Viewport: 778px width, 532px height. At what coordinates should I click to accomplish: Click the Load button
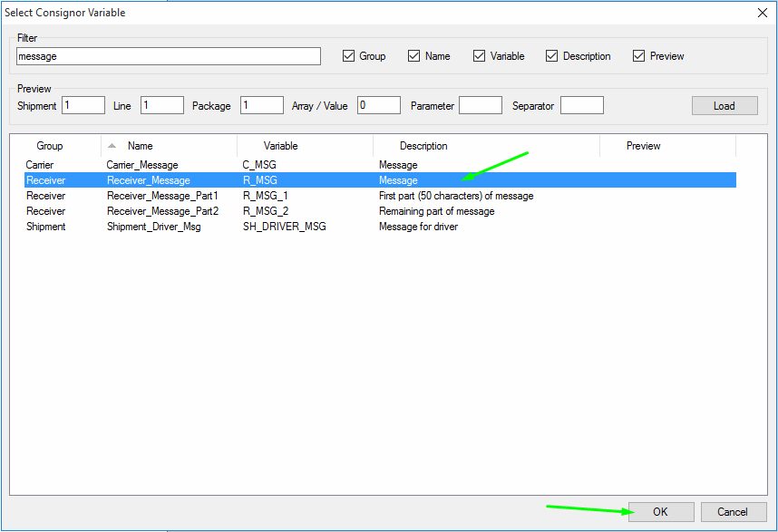[x=724, y=105]
